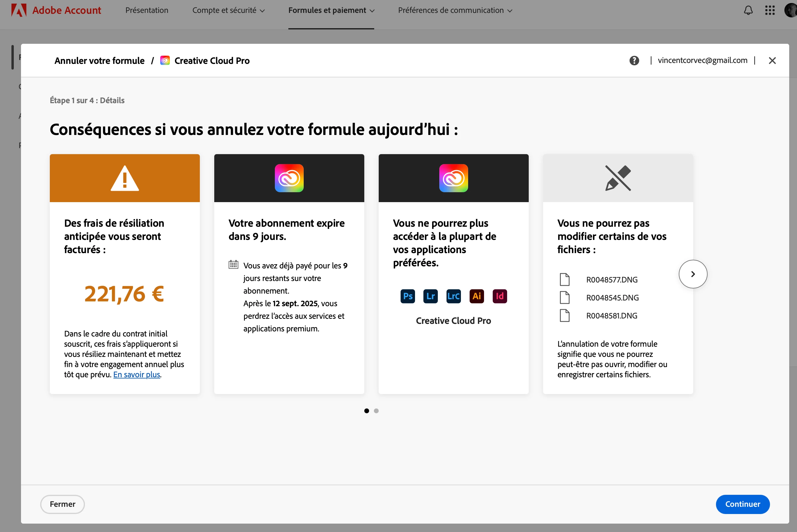The image size is (797, 532).
Task: Open the notifications bell
Action: pos(748,10)
